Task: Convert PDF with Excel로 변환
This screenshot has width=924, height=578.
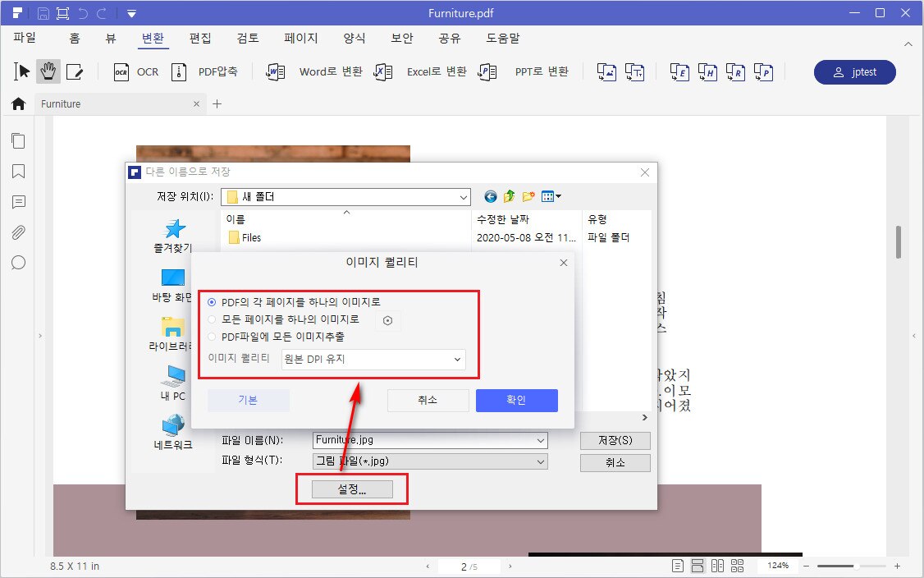Action: pos(420,72)
